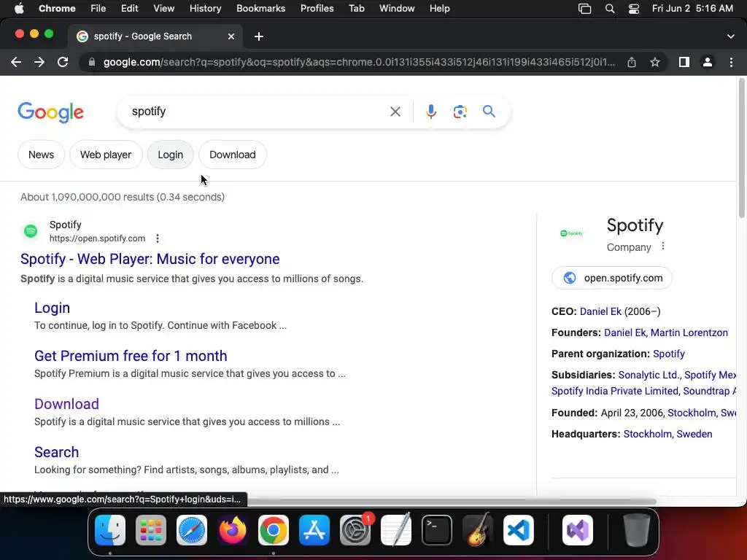Open the Chrome side panel icon
The image size is (747, 560).
(684, 62)
